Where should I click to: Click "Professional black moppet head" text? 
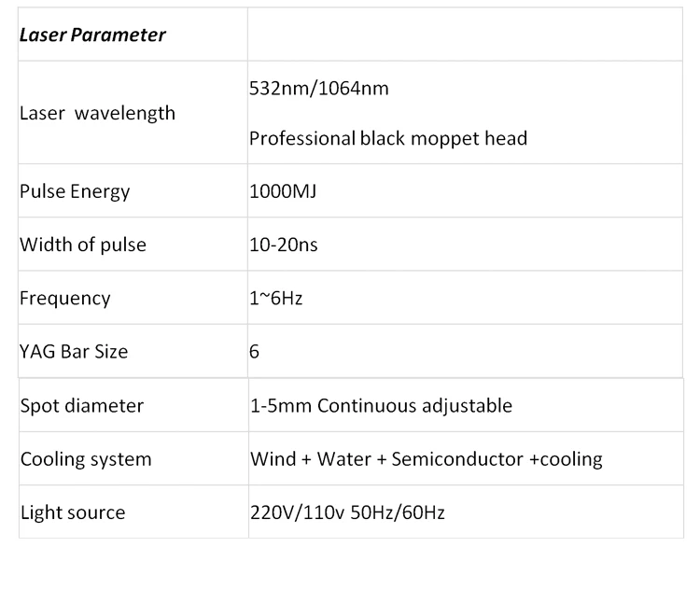(388, 138)
